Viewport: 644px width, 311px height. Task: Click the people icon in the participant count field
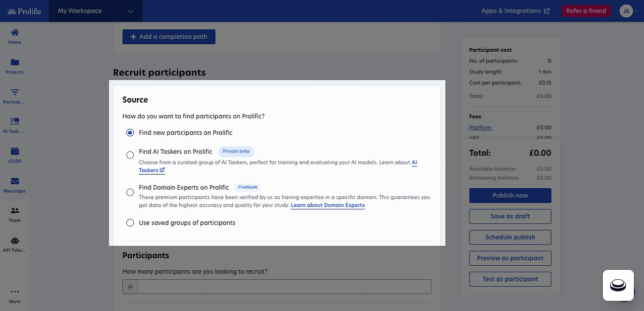point(130,287)
